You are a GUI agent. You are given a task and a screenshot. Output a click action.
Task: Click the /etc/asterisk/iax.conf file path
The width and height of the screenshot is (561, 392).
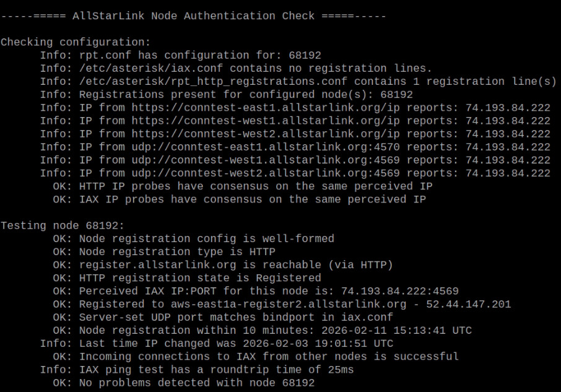[x=147, y=68]
